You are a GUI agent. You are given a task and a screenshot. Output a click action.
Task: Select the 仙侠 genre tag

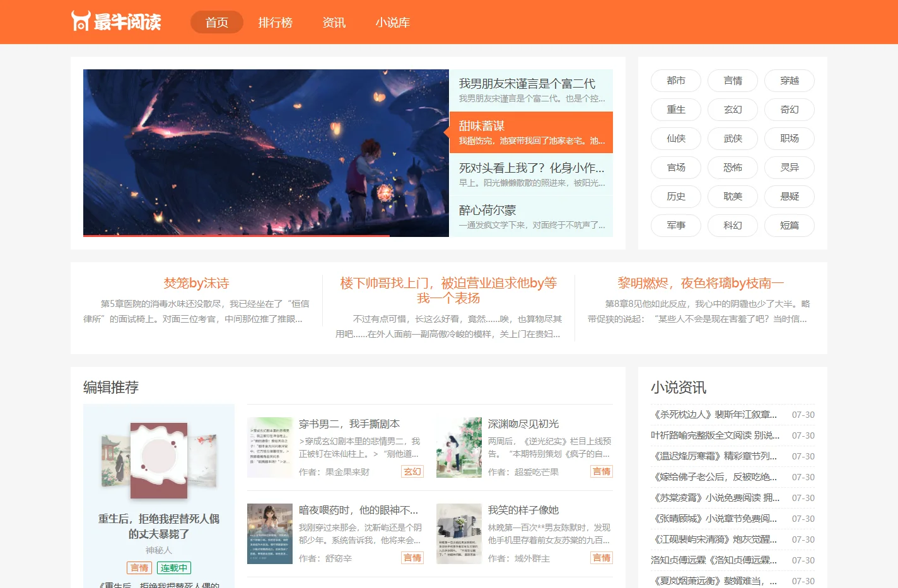(676, 139)
